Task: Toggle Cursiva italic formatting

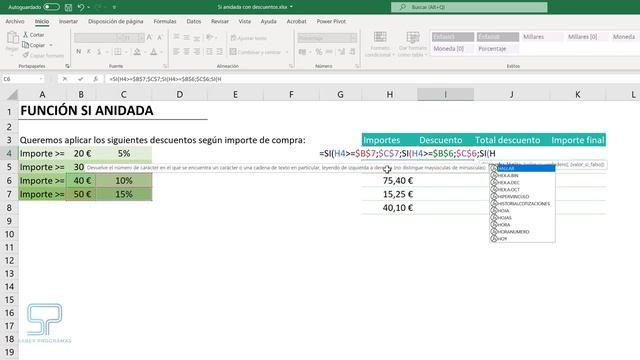Action: [x=89, y=52]
